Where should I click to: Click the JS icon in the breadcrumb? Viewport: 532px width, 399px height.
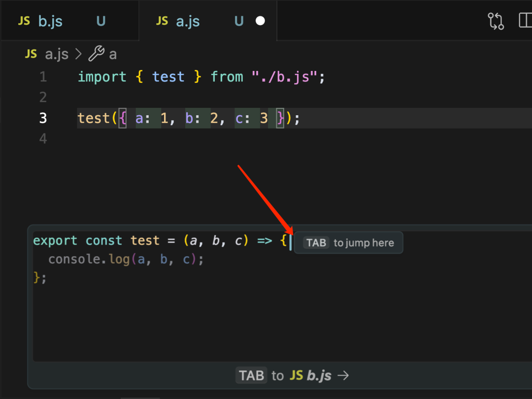(31, 54)
